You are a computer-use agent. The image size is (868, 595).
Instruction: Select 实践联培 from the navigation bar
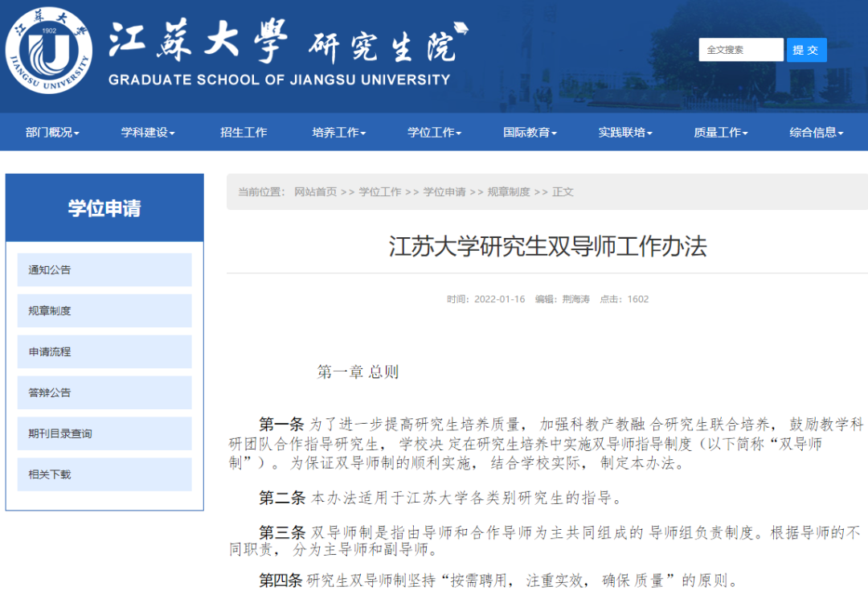(624, 132)
